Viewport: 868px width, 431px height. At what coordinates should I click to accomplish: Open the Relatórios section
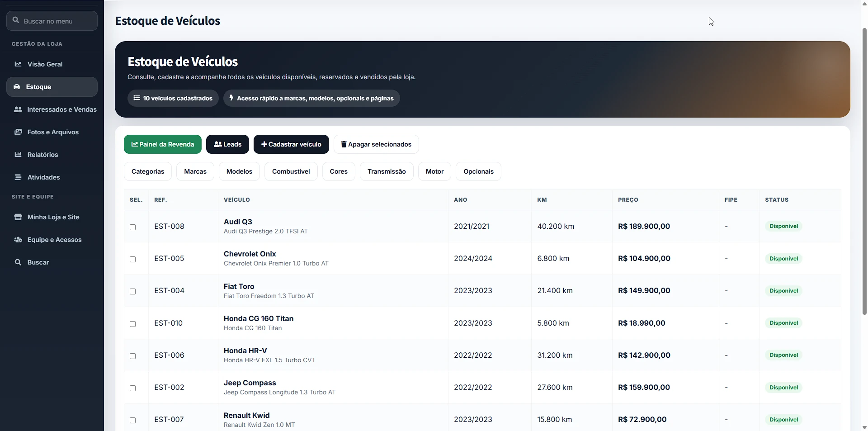click(52, 155)
